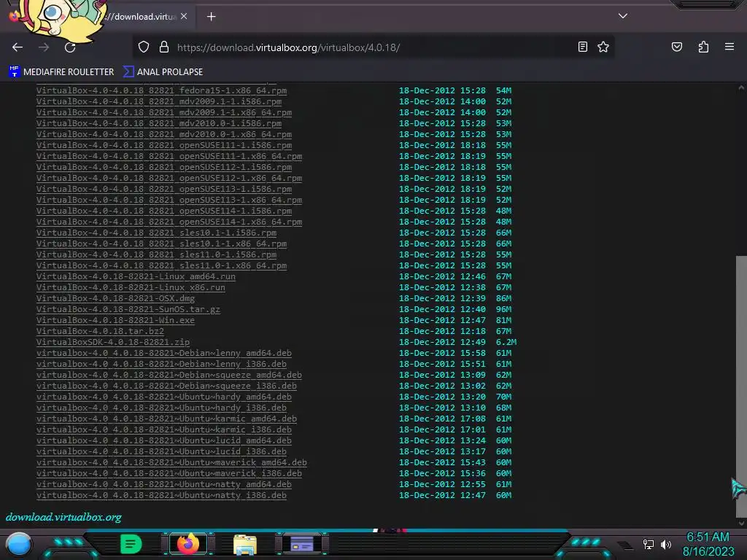Select the download.virtualbox tab

coord(141,17)
